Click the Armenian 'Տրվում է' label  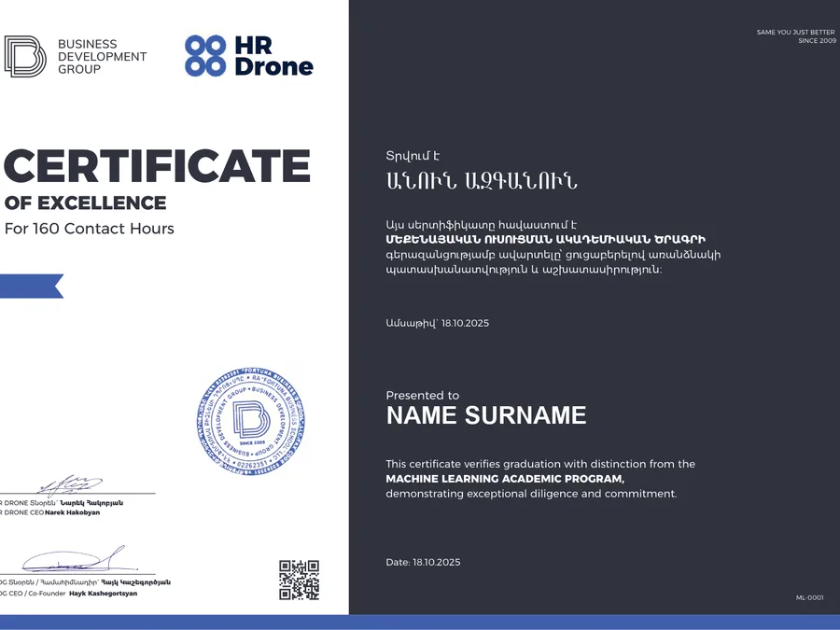click(413, 156)
